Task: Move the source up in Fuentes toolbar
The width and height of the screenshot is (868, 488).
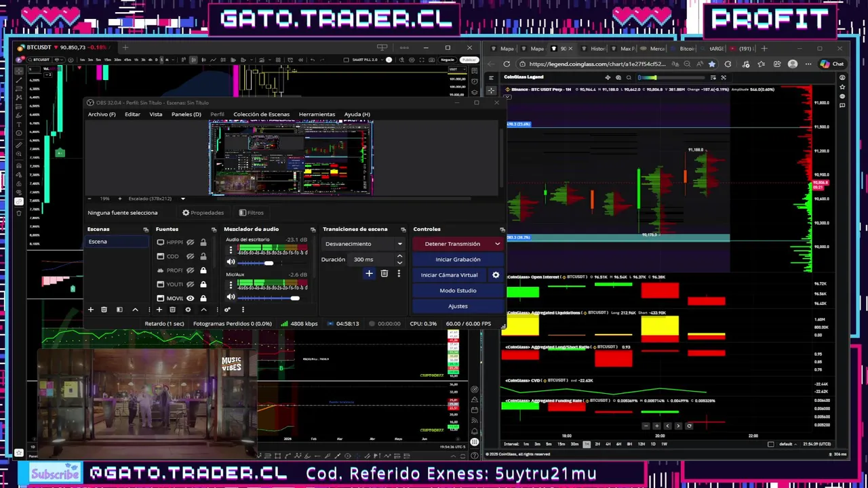Action: click(203, 310)
